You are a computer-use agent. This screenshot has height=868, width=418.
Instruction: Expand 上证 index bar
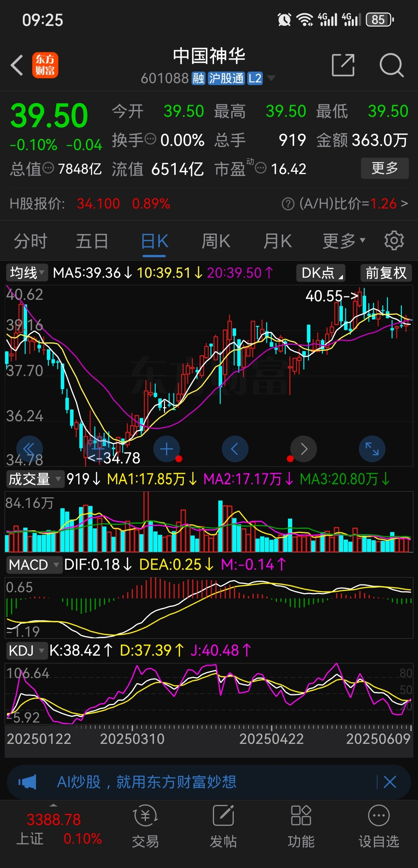point(54,805)
